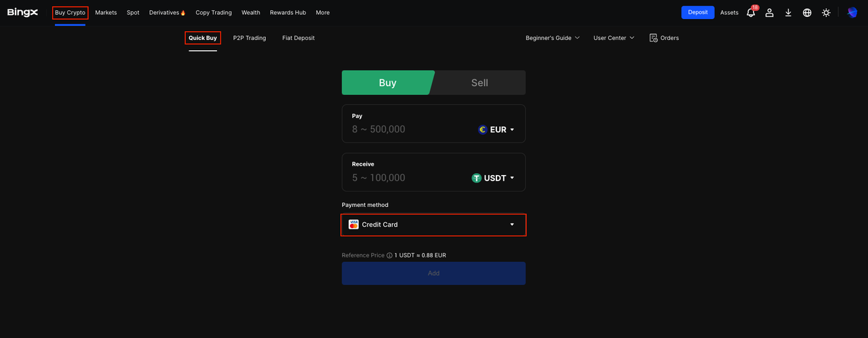Click the blue avatar icon

852,12
